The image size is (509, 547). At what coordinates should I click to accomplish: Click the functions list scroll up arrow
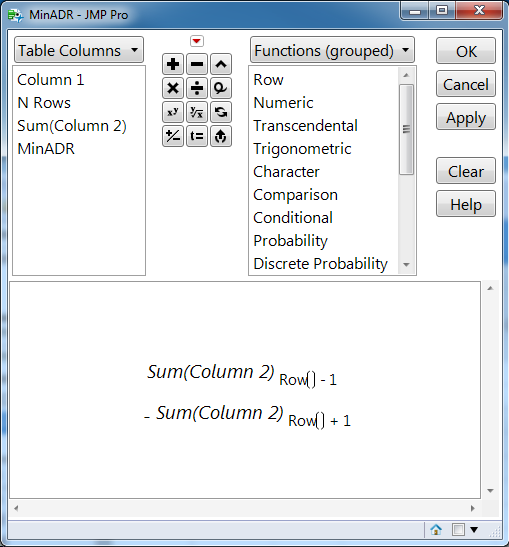pyautogui.click(x=406, y=75)
